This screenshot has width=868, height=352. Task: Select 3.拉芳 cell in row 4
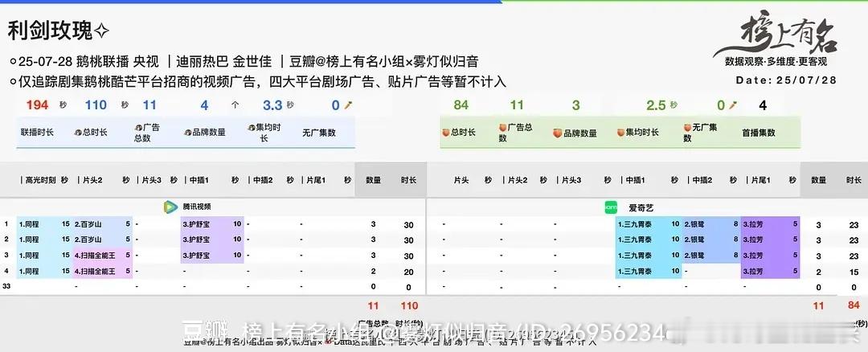point(771,271)
